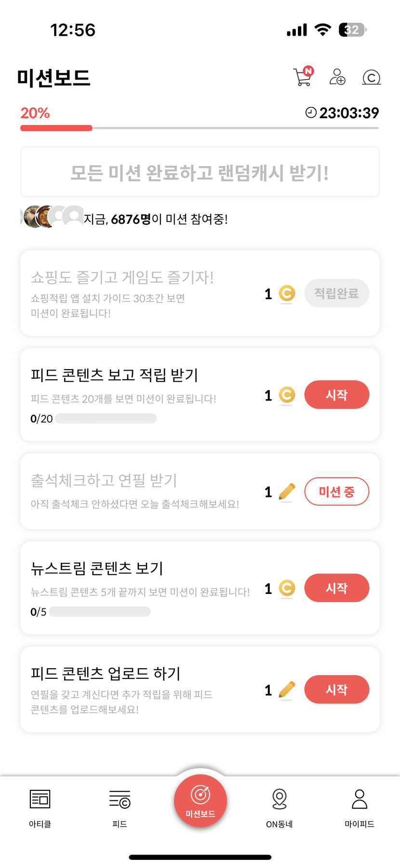Screen dimensions: 400x868
Task: Open the shopping cart icon
Action: point(303,77)
